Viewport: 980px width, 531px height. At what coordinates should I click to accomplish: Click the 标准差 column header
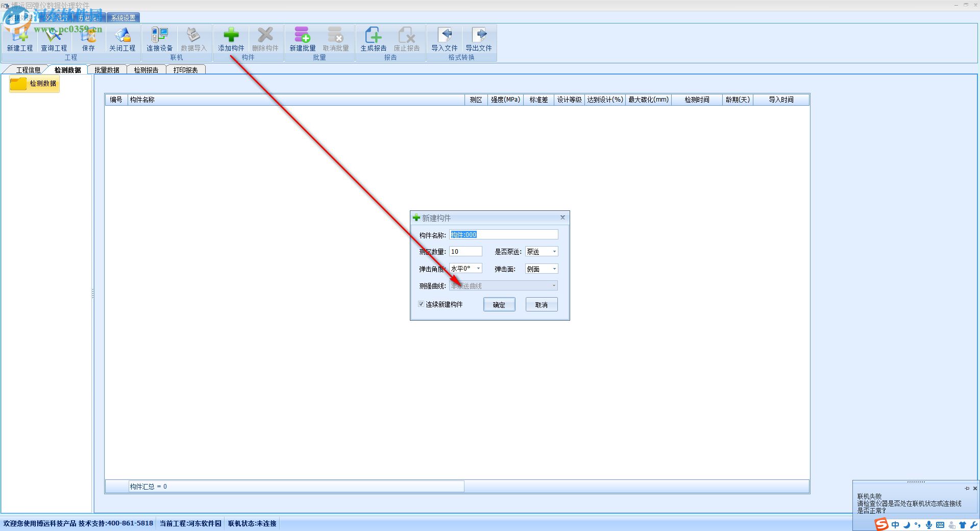tap(538, 100)
